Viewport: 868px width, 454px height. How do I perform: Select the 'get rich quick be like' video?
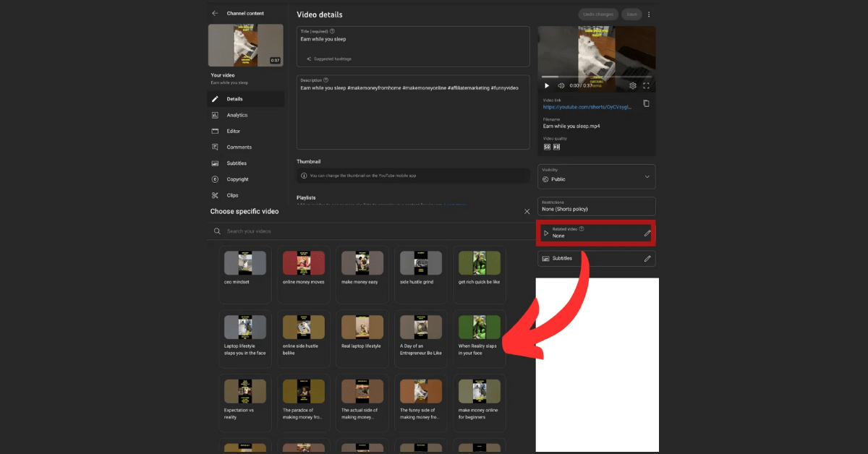(x=480, y=275)
